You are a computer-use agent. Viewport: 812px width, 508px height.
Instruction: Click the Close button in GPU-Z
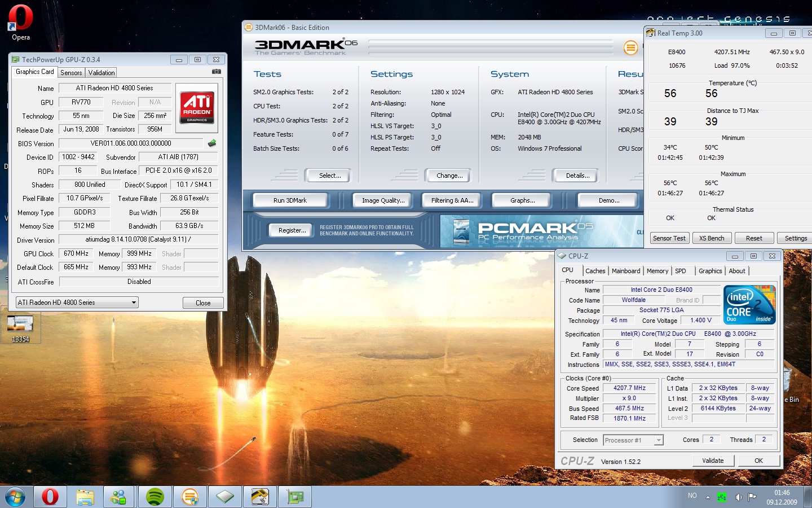click(203, 303)
